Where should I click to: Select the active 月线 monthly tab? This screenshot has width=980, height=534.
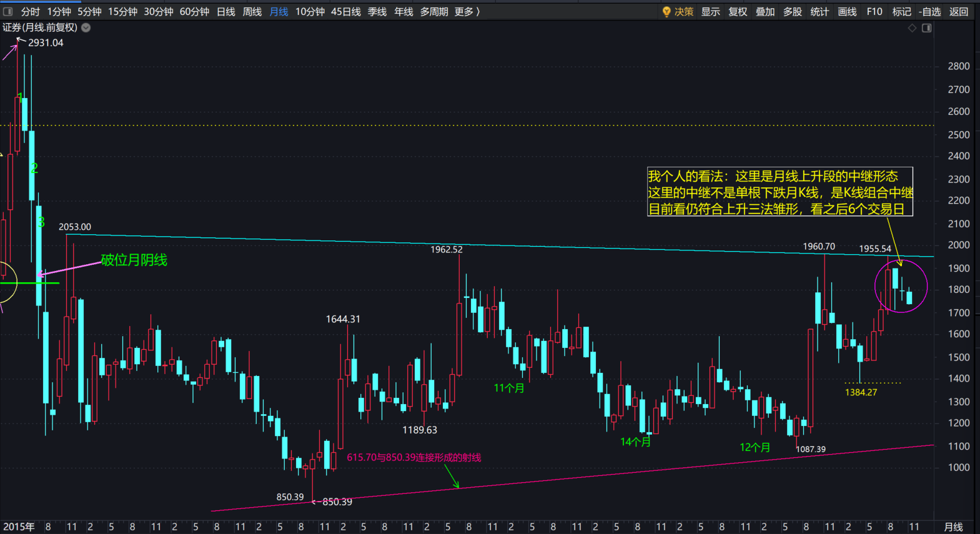[279, 11]
